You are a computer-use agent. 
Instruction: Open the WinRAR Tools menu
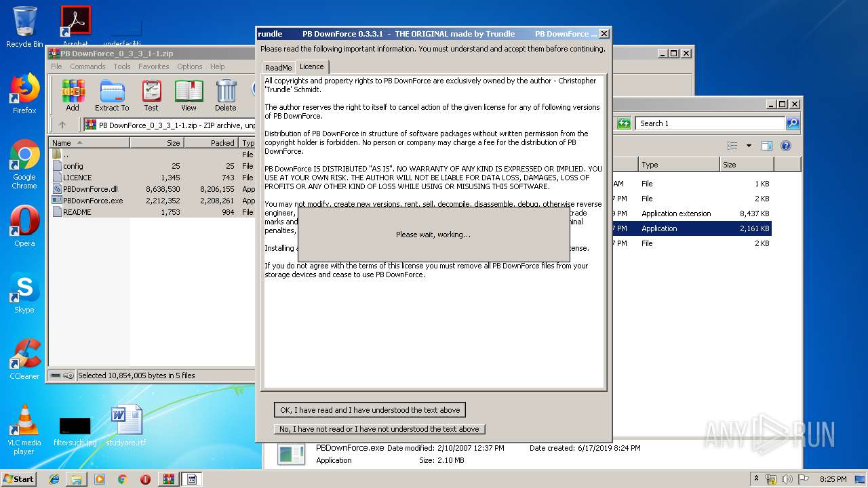122,66
